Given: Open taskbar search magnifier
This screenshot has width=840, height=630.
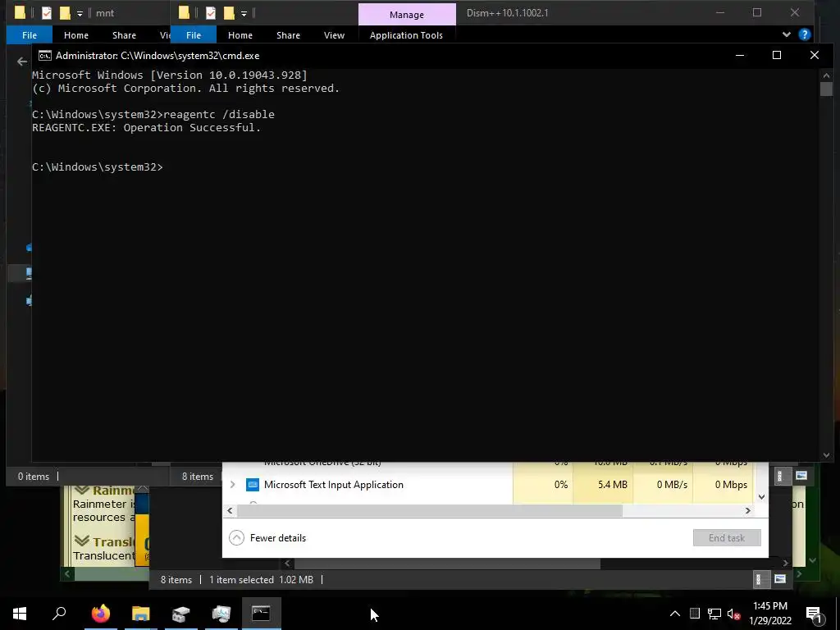Looking at the screenshot, I should coord(59,614).
